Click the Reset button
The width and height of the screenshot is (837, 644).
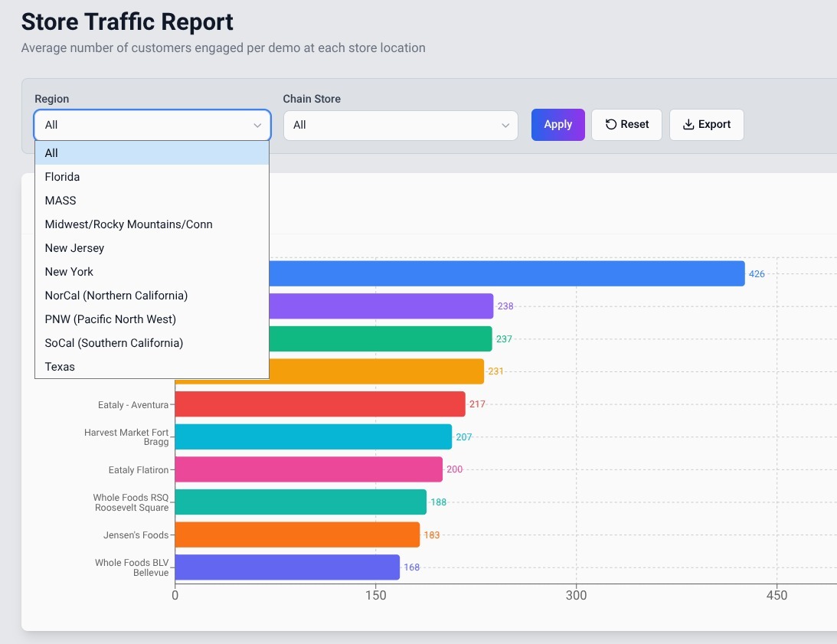pos(626,125)
